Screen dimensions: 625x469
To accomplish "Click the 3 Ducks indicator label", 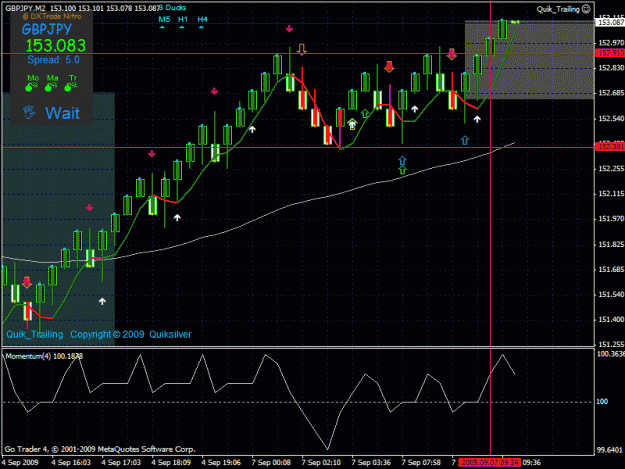I will [172, 8].
